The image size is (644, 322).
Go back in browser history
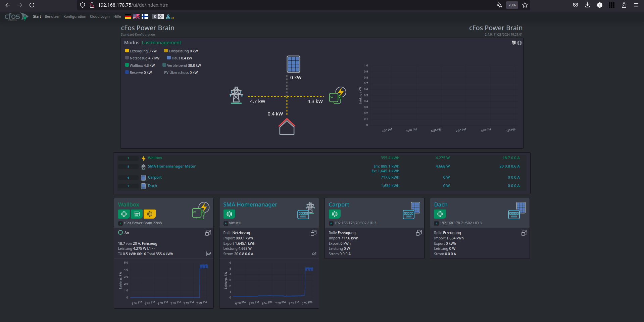pyautogui.click(x=8, y=5)
